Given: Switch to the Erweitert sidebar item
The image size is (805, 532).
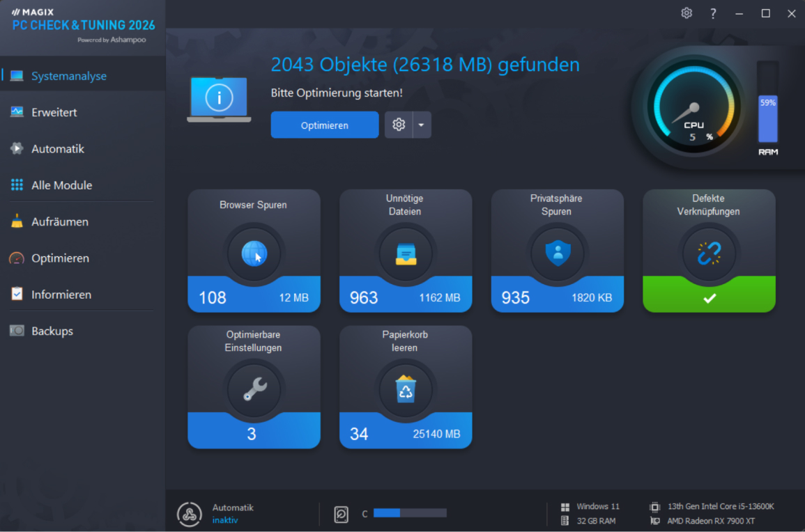Looking at the screenshot, I should 54,112.
